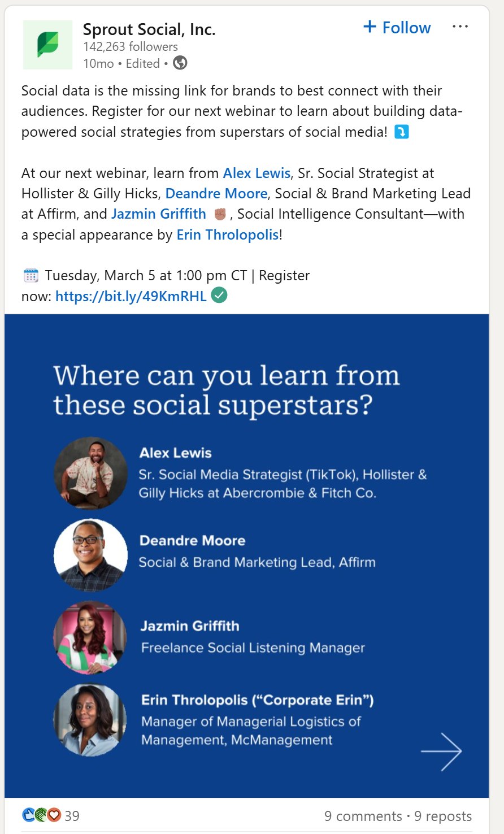Open the post options three-dot menu
The height and width of the screenshot is (834, 504).
[461, 26]
